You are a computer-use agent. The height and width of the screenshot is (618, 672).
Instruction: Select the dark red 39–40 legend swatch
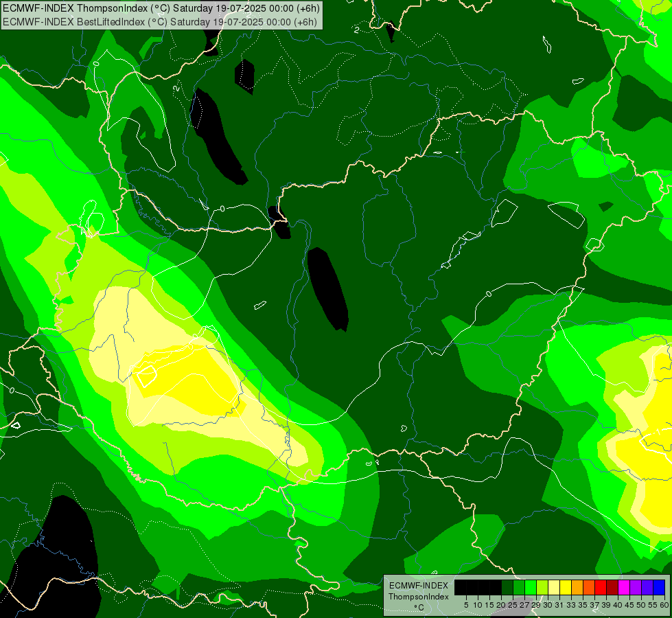click(x=612, y=587)
